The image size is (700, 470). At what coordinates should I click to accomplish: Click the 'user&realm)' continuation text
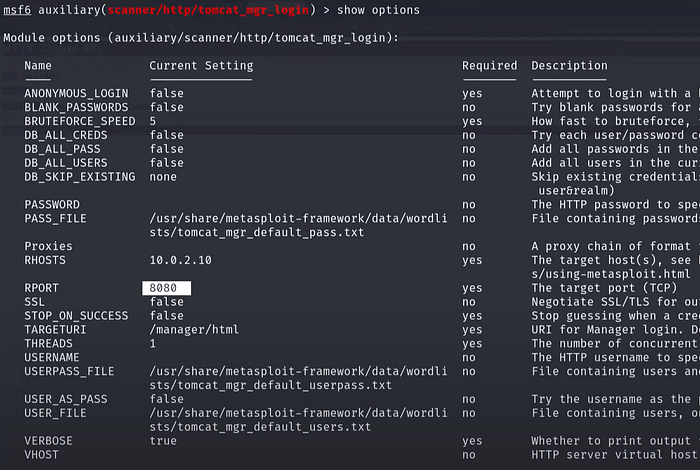(576, 191)
